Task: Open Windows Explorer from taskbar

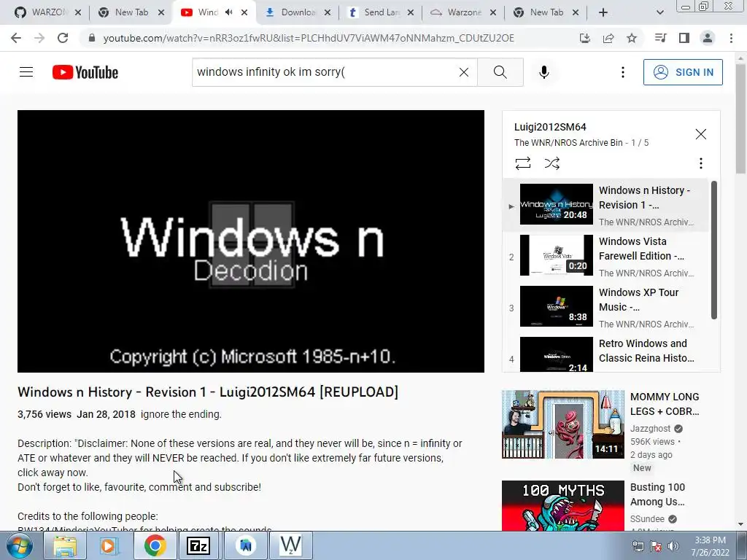Action: (x=65, y=545)
